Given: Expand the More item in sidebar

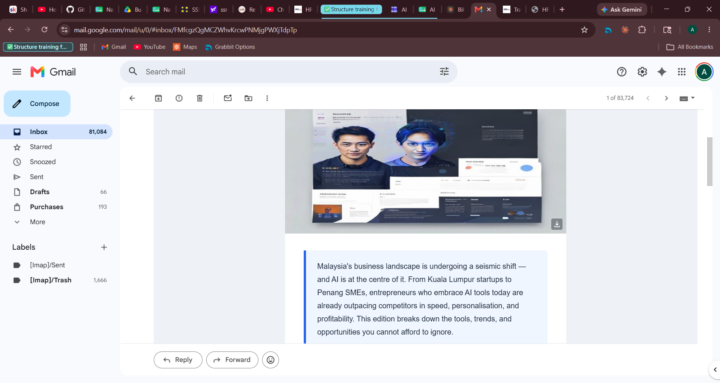Looking at the screenshot, I should tap(37, 222).
